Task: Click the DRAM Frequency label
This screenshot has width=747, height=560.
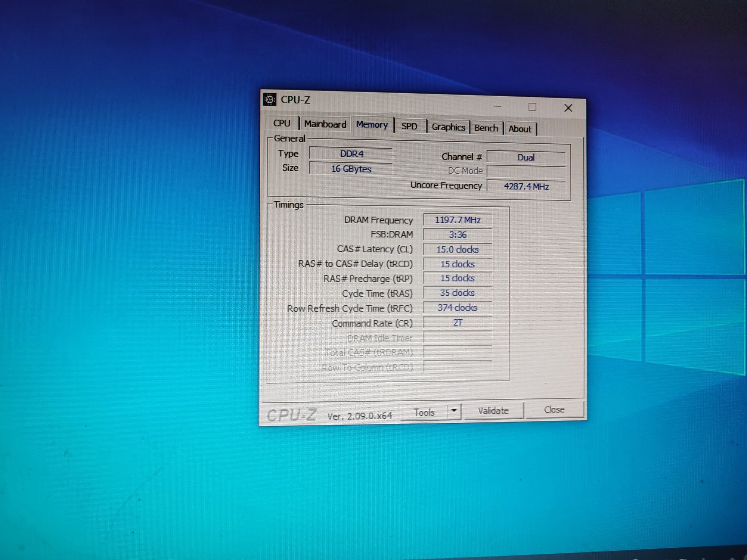Action: click(378, 220)
